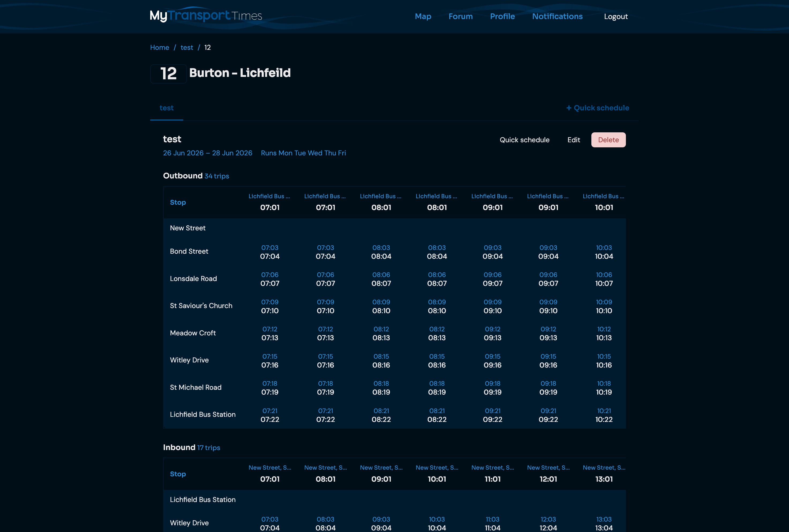The height and width of the screenshot is (532, 789).
Task: View Notifications in the header
Action: click(x=557, y=16)
